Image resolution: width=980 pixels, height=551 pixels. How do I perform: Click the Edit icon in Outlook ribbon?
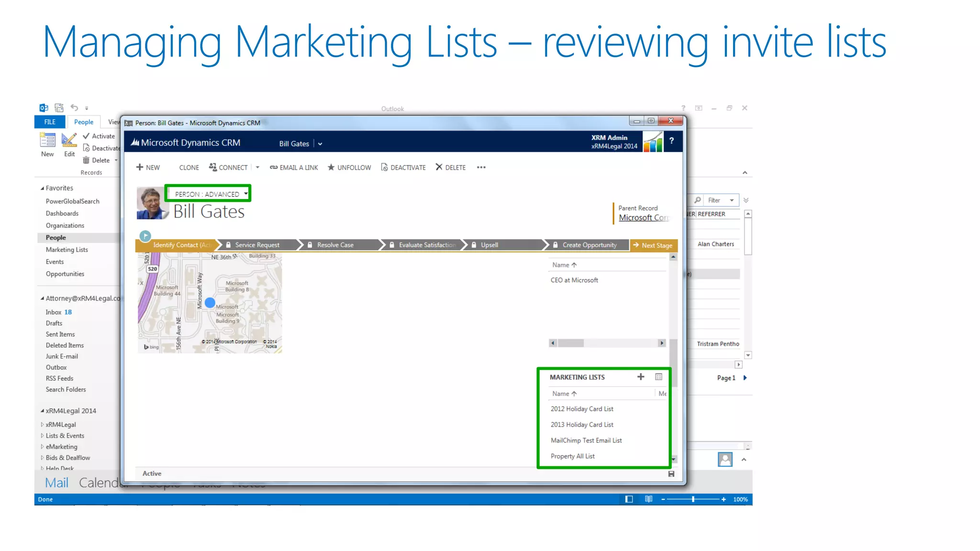click(69, 140)
